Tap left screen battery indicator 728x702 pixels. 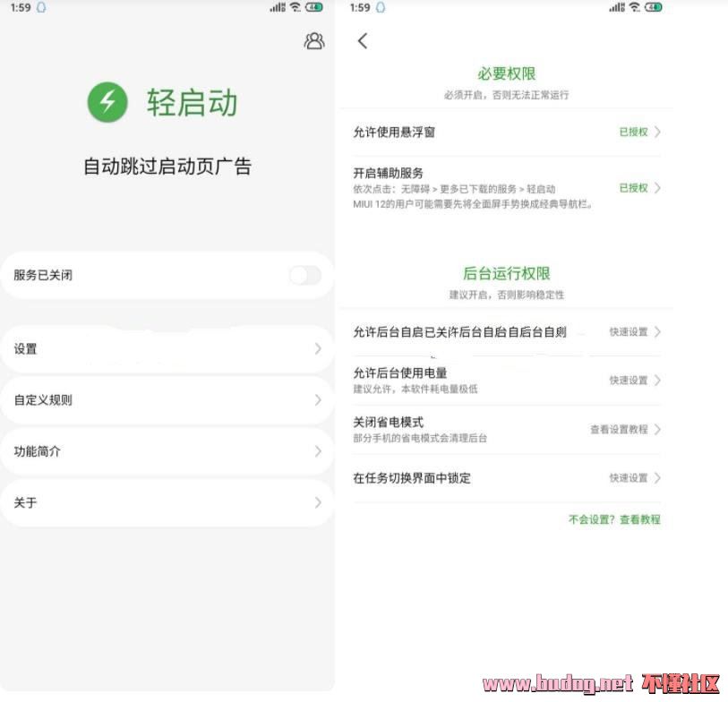314,7
